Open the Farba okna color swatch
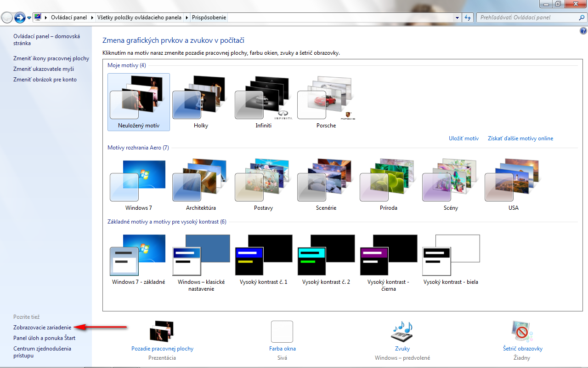588x368 pixels. [x=282, y=332]
